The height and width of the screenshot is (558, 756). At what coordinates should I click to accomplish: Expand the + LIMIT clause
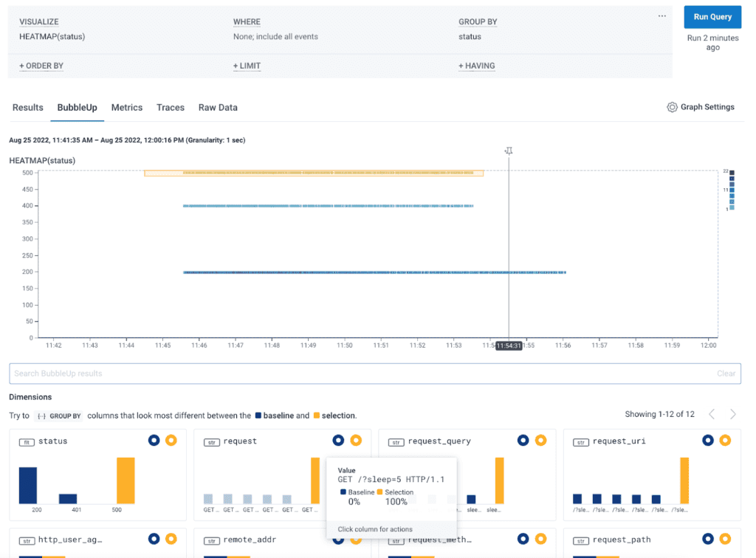(247, 66)
